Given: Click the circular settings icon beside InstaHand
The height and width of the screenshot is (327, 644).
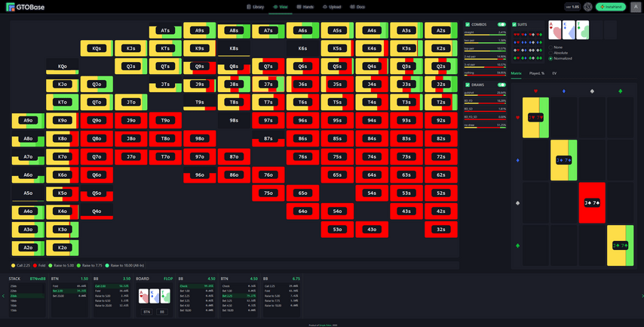Looking at the screenshot, I should [588, 7].
